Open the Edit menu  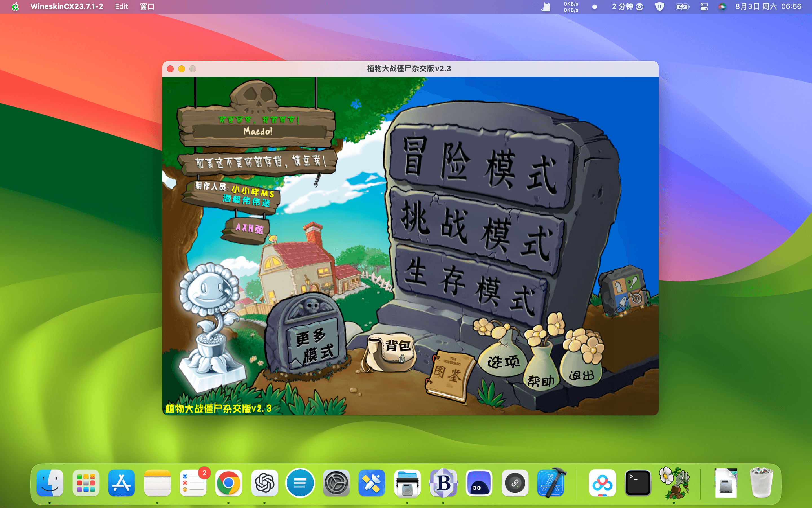(x=121, y=6)
